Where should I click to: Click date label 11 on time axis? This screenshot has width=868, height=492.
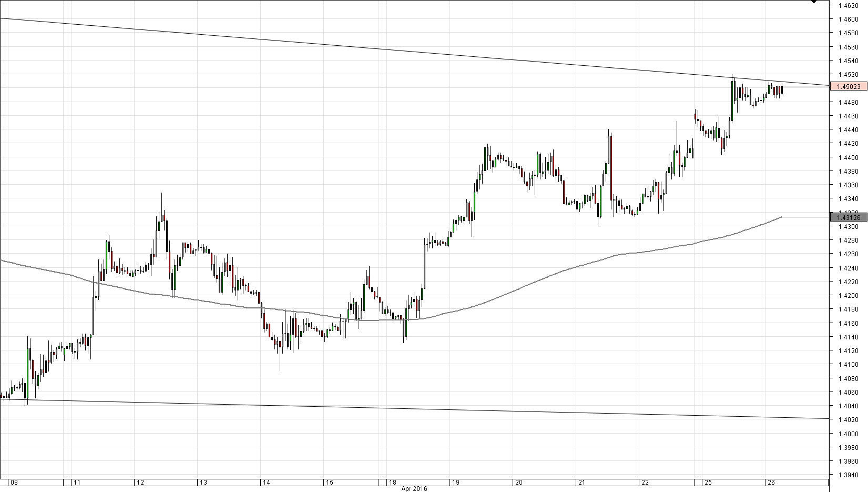point(77,482)
